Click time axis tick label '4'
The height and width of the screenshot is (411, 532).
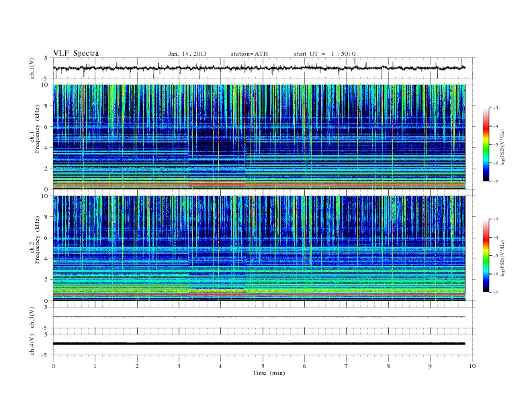point(220,366)
